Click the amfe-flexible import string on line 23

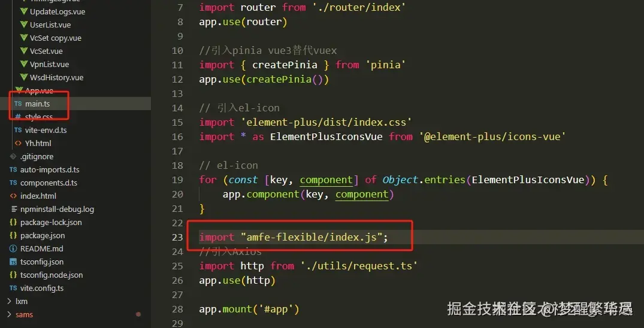point(312,237)
